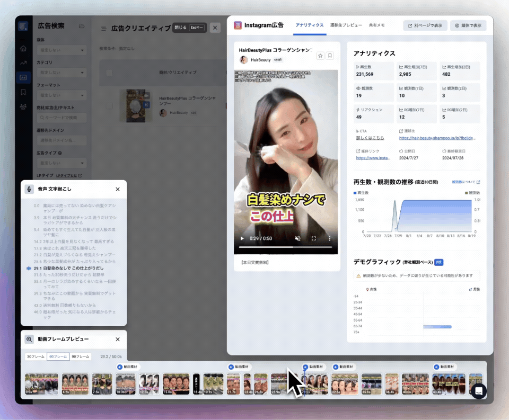
Task: Jump to transcript line at 14.2
Action: (x=74, y=242)
